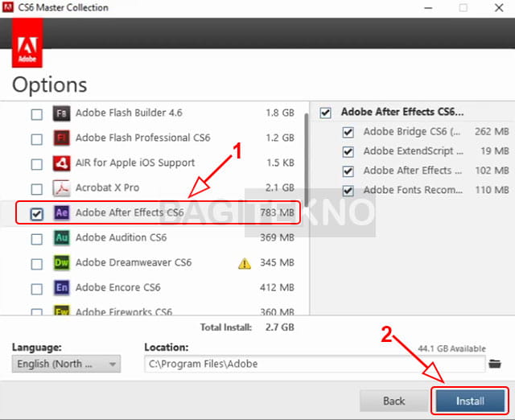Click the title bar Adobe app icon
The image size is (515, 420).
8,6
